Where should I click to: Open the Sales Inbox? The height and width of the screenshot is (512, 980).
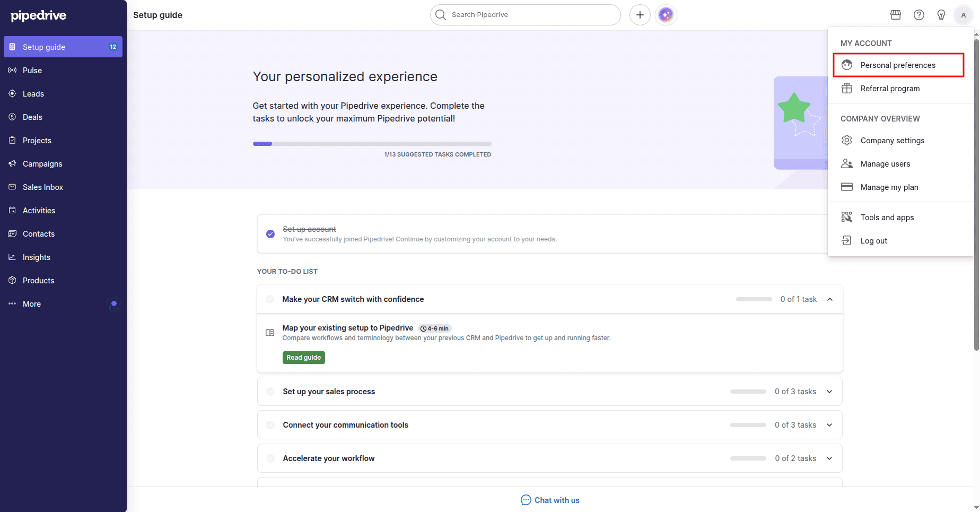(63, 187)
